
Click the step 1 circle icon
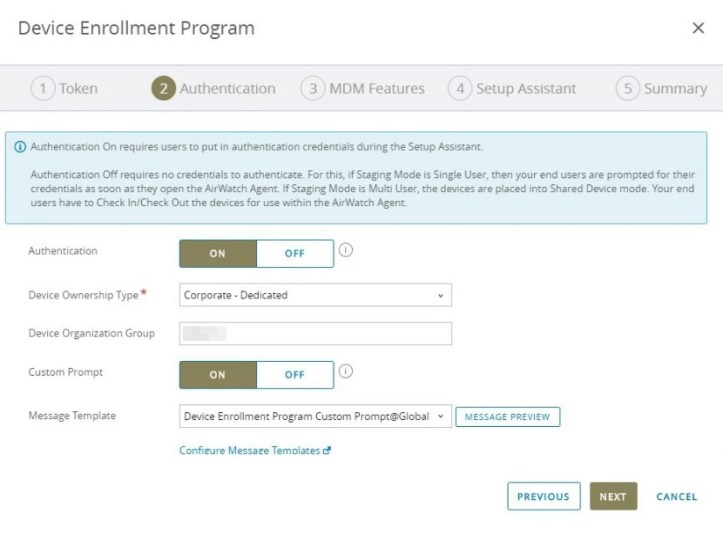43,88
